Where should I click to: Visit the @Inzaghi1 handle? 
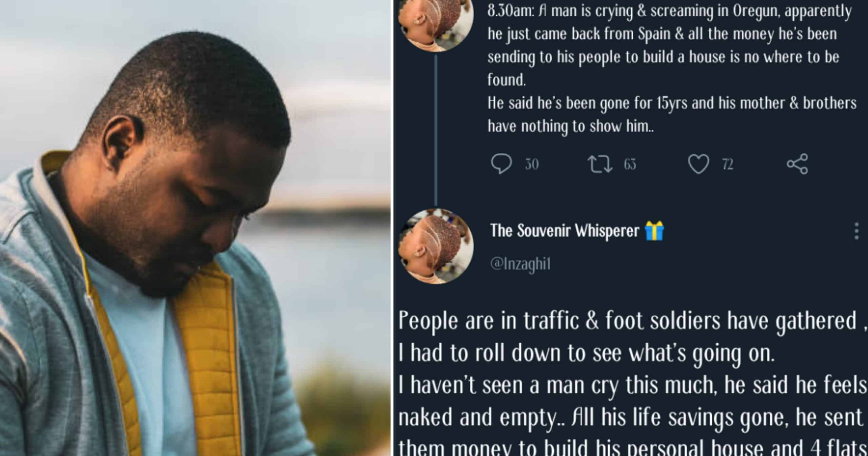[520, 264]
